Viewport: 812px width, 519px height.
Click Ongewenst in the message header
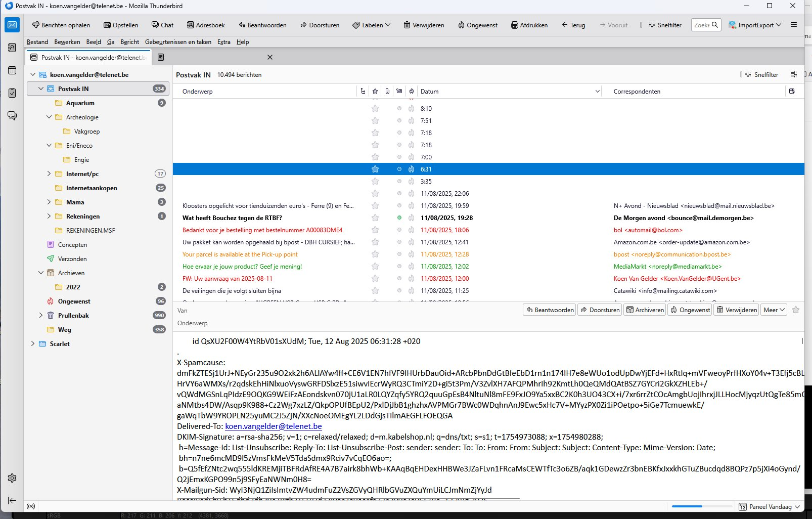[690, 310]
